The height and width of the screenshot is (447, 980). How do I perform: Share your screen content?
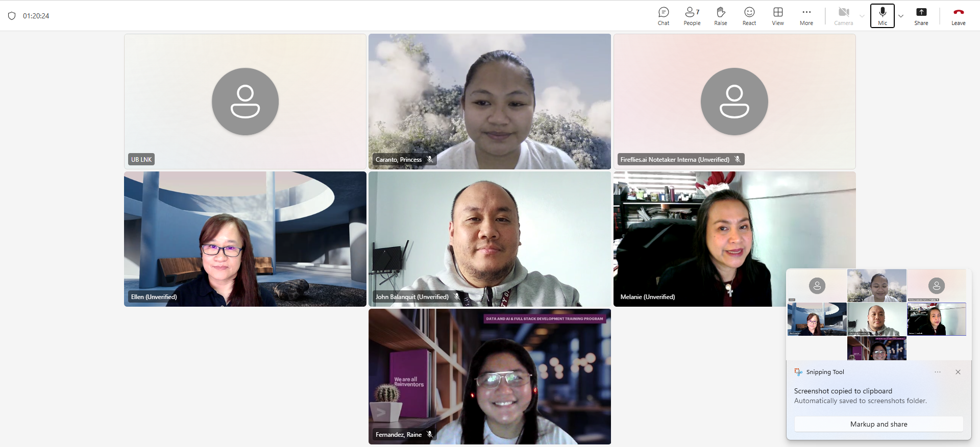click(x=921, y=16)
